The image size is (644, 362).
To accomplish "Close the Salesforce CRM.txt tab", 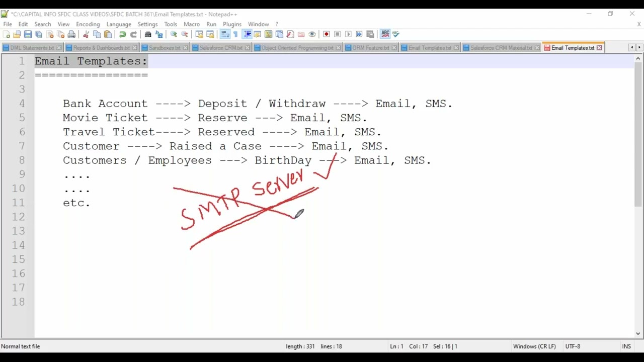I will click(247, 48).
